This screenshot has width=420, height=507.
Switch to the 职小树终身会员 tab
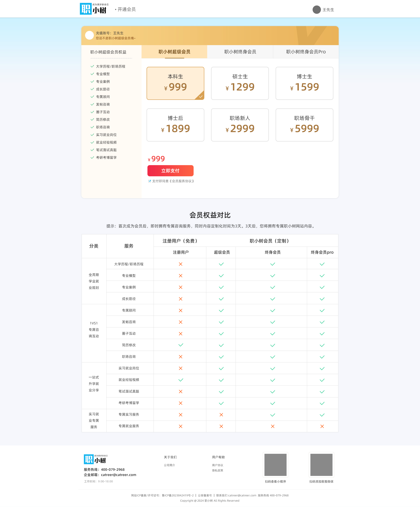tap(240, 52)
